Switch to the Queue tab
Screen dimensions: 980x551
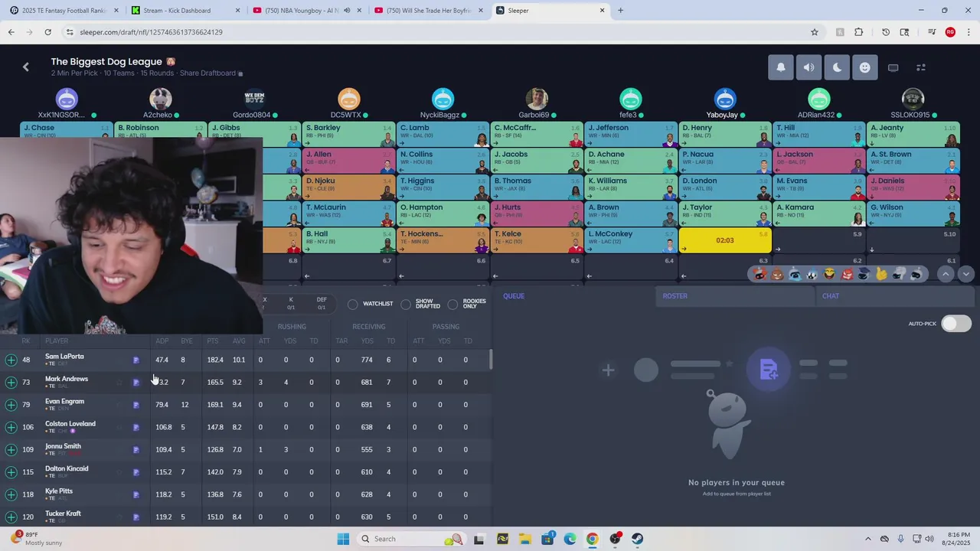coord(514,296)
